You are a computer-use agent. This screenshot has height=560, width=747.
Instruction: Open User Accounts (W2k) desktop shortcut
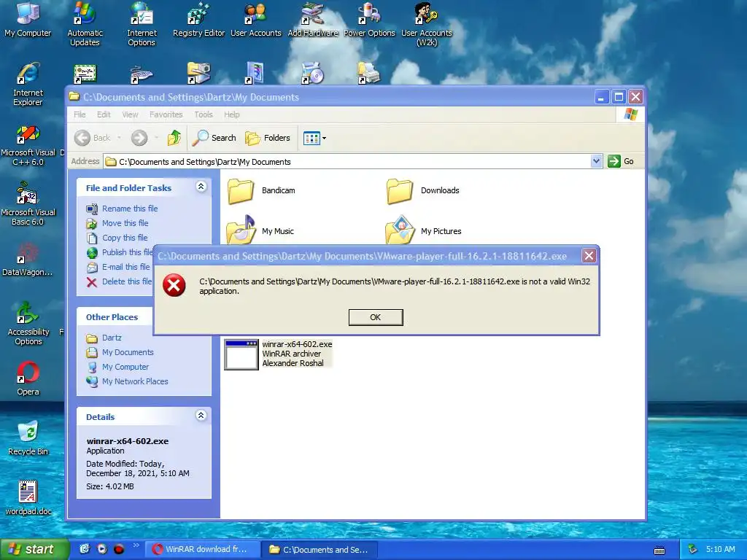point(426,24)
